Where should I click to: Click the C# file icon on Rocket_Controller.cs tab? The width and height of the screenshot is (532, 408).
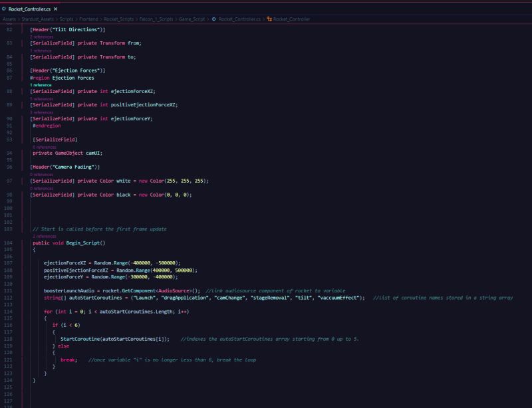(4, 9)
